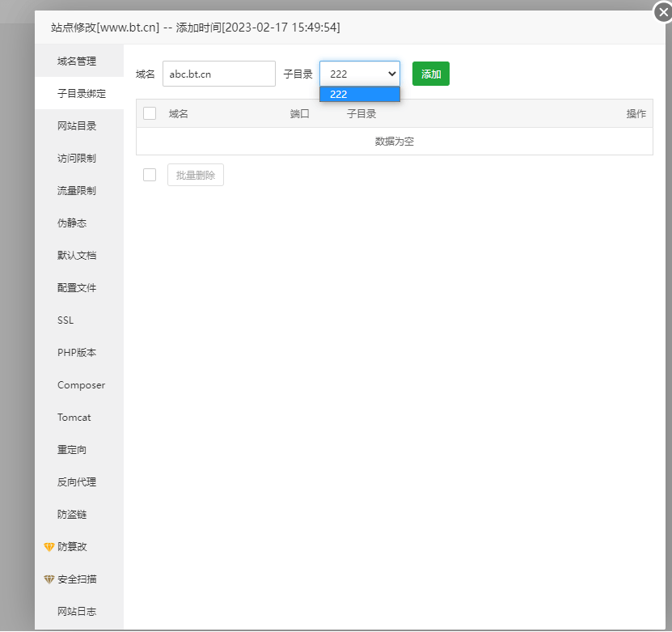Toggle the select-all checkbox in table header
Viewport: 672px width, 632px height.
pyautogui.click(x=150, y=113)
